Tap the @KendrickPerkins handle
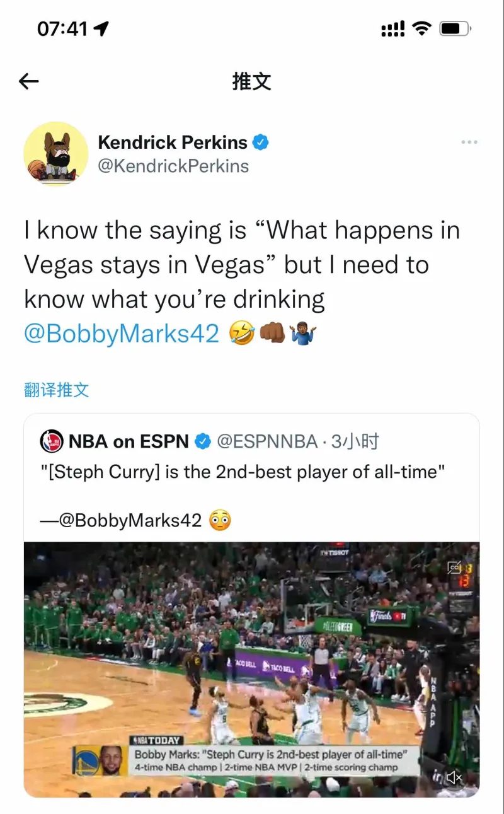Viewport: 504px width, 814px height. pos(173,166)
